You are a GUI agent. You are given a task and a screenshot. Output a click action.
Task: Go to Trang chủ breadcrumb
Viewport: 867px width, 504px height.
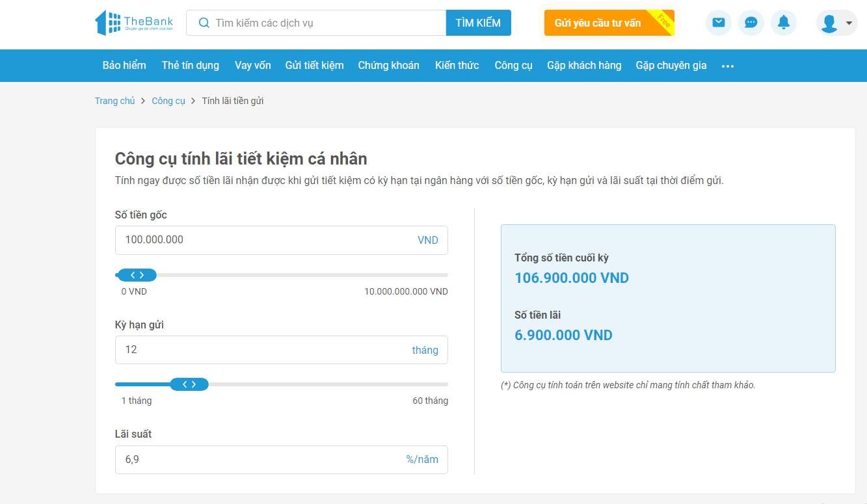pyautogui.click(x=114, y=101)
